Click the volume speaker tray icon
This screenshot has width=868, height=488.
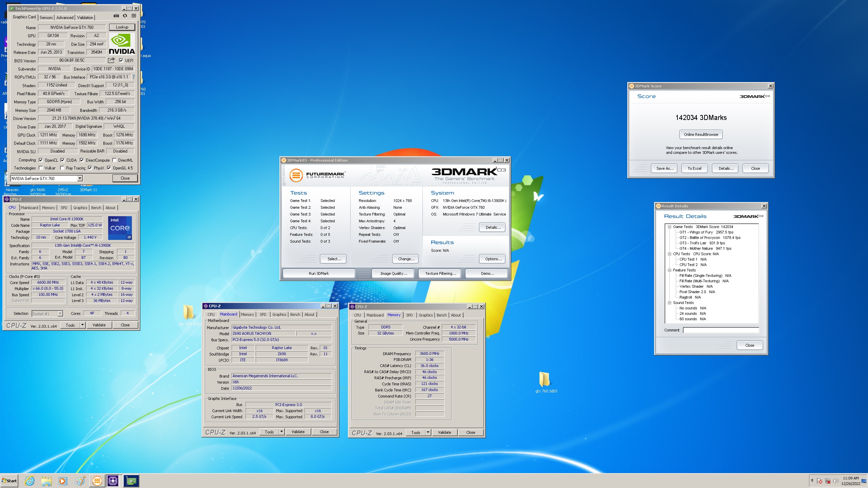point(836,481)
